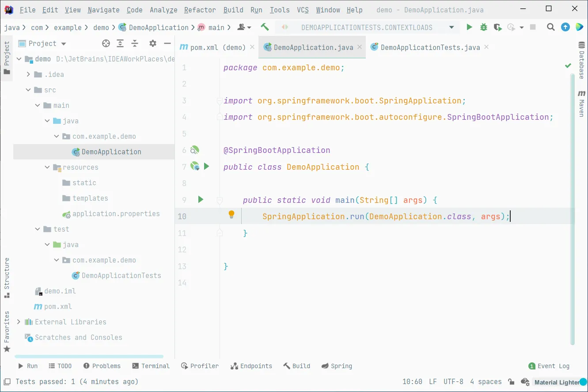Open the Refactor menu
The height and width of the screenshot is (392, 588).
coord(200,10)
